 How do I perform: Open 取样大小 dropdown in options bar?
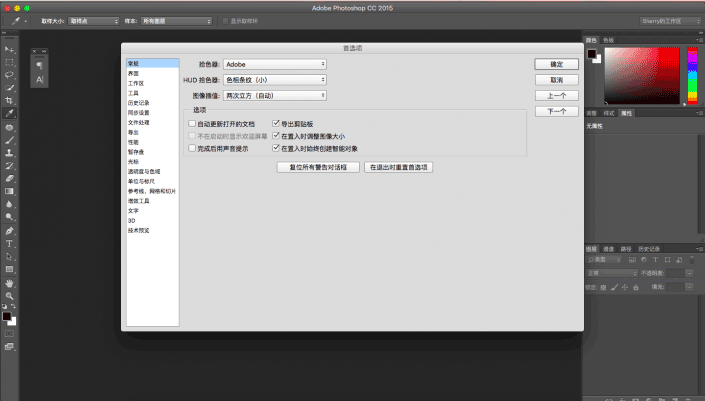94,21
